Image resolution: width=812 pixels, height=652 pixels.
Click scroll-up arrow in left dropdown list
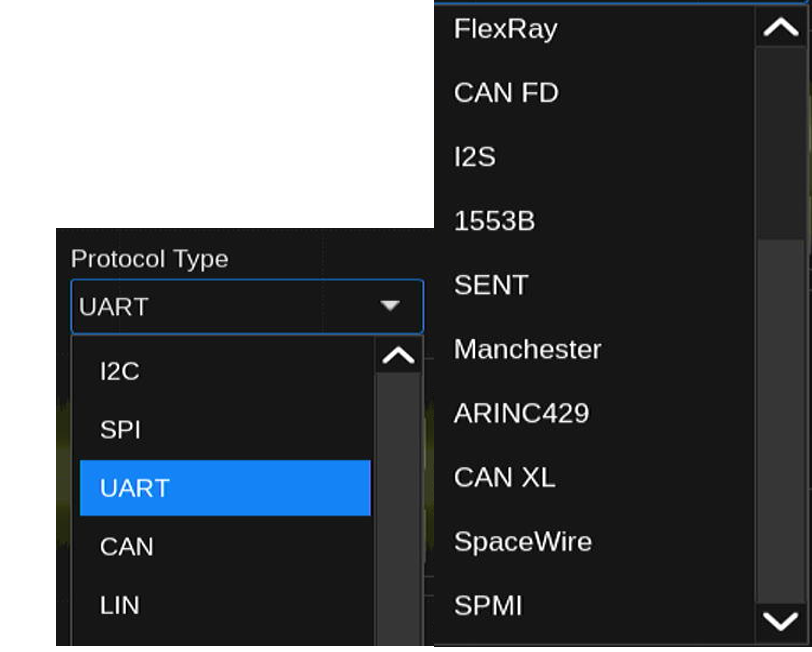tap(398, 356)
